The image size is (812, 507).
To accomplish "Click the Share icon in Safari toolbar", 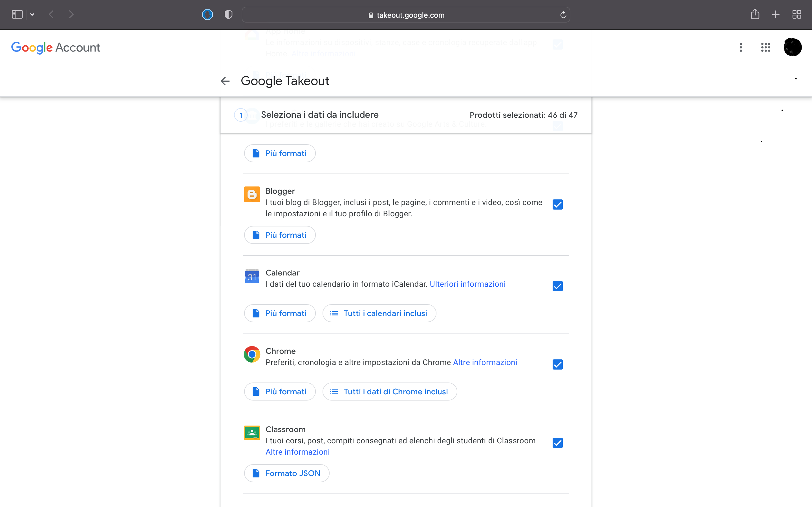I will point(755,14).
